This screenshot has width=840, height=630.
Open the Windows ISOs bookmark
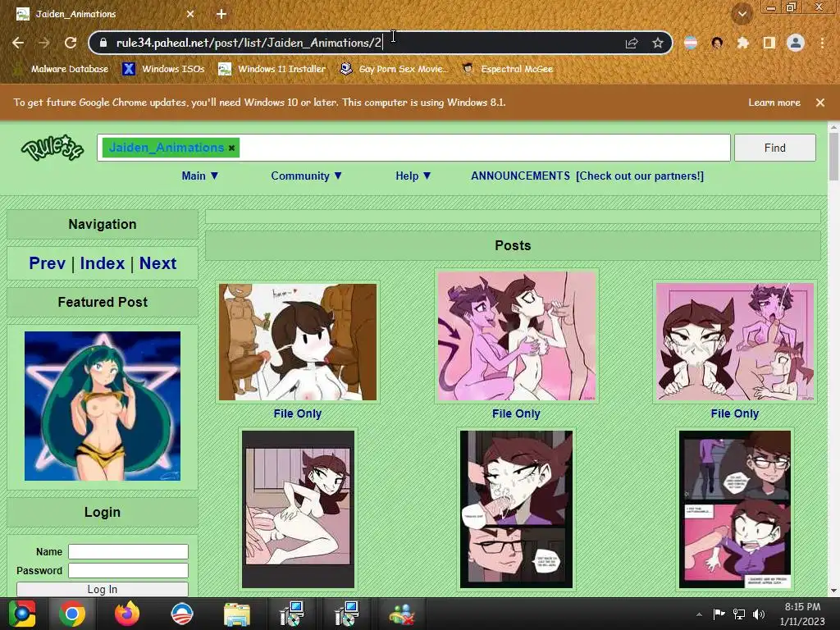[x=164, y=69]
